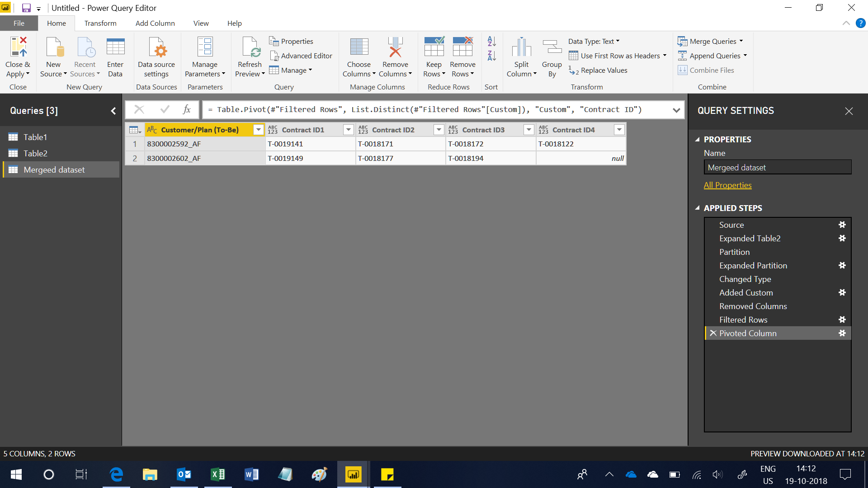Click the Remove Columns icon
The height and width of the screenshot is (488, 868).
click(395, 47)
